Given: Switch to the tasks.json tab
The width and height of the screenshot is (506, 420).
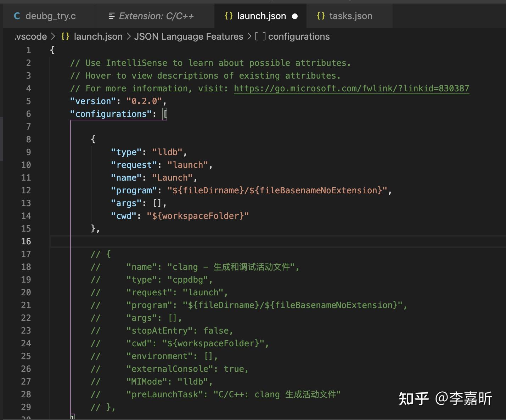Looking at the screenshot, I should click(x=351, y=16).
